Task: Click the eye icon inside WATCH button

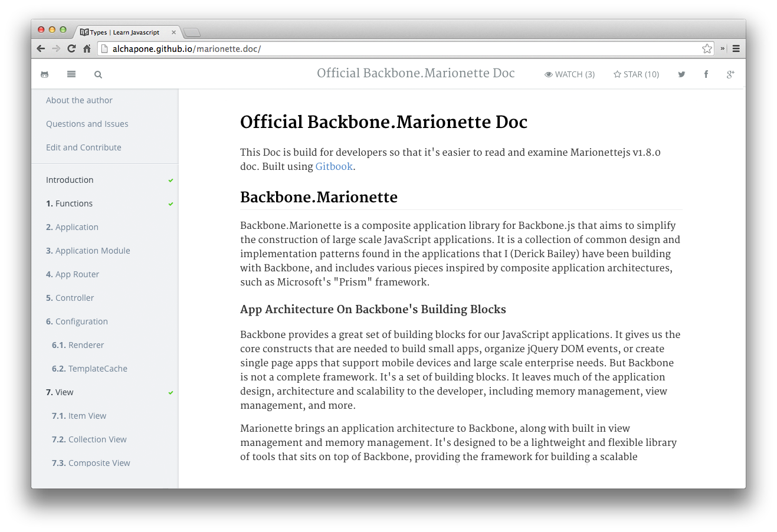Action: coord(548,74)
